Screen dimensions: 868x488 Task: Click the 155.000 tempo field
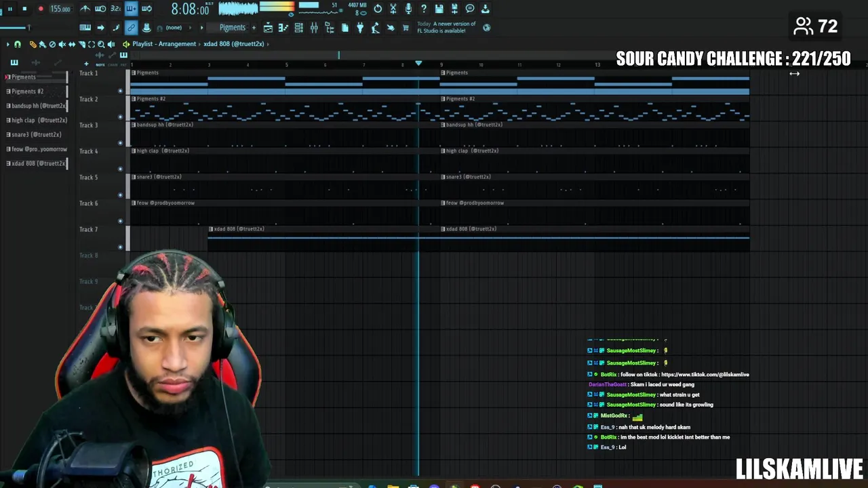click(60, 9)
